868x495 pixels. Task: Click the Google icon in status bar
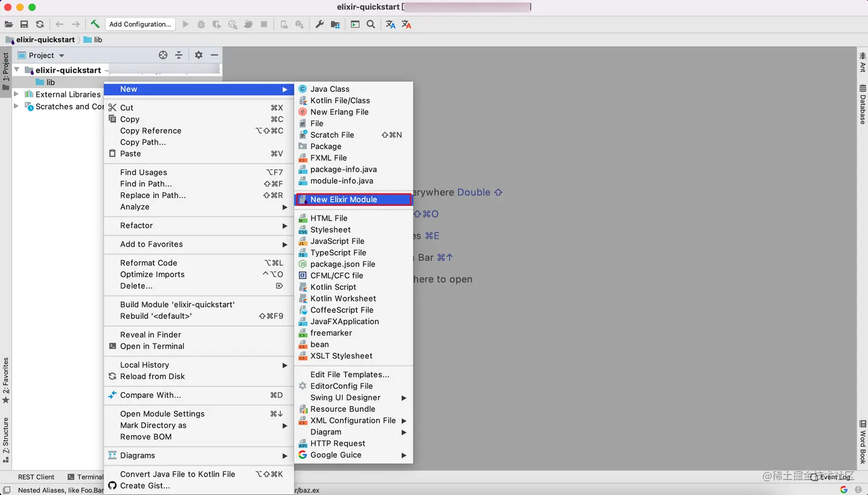point(843,489)
